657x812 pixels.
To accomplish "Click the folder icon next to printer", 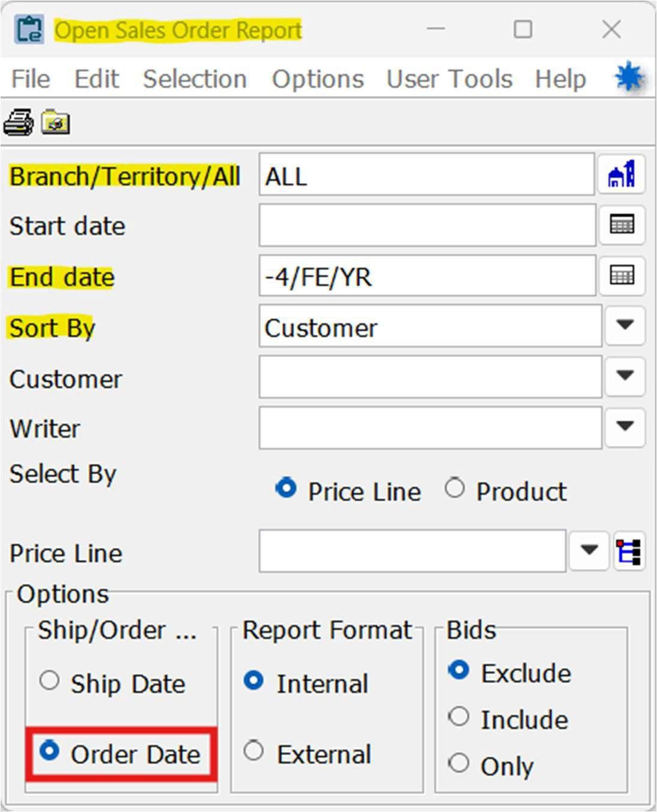I will 56,123.
